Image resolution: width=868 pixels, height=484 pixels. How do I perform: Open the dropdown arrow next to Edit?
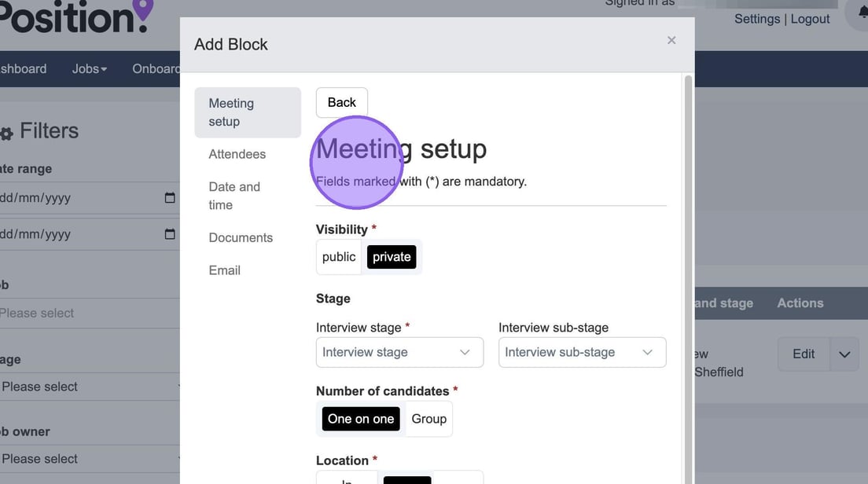pos(844,354)
